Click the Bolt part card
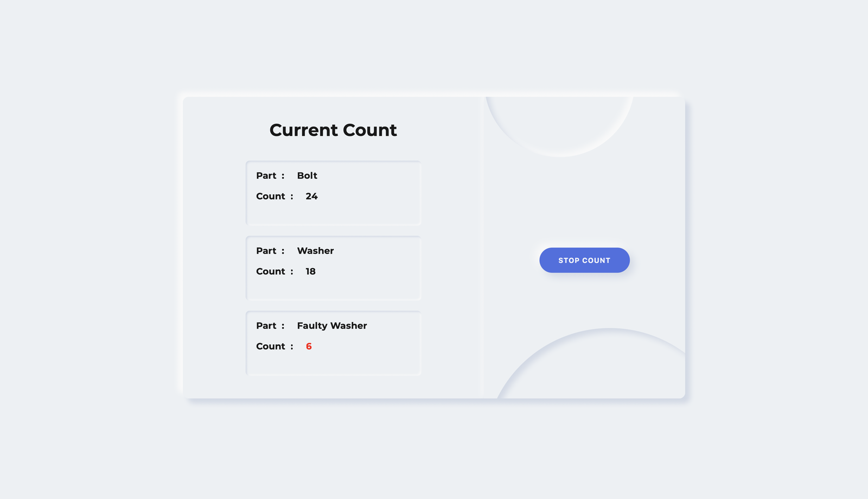 (333, 193)
